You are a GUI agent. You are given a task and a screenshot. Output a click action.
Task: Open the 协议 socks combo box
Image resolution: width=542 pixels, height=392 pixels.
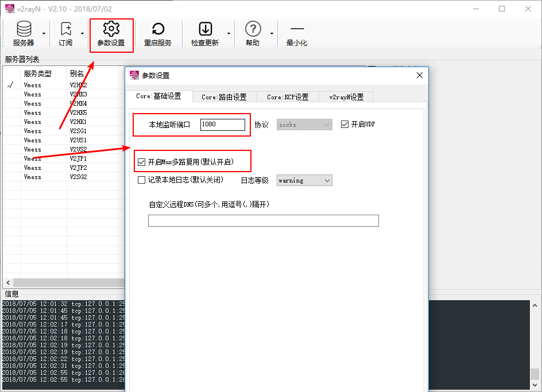pos(304,125)
